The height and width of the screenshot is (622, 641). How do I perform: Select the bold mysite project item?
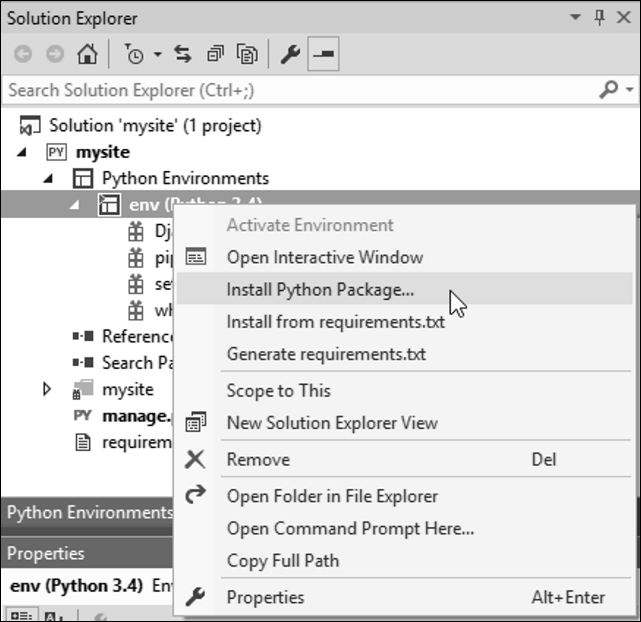[103, 152]
